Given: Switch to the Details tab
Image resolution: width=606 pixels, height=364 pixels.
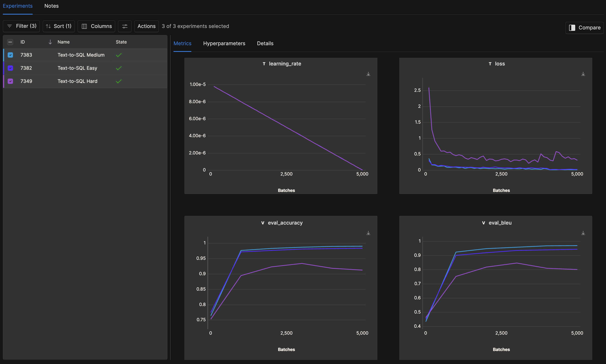Looking at the screenshot, I should (265, 43).
